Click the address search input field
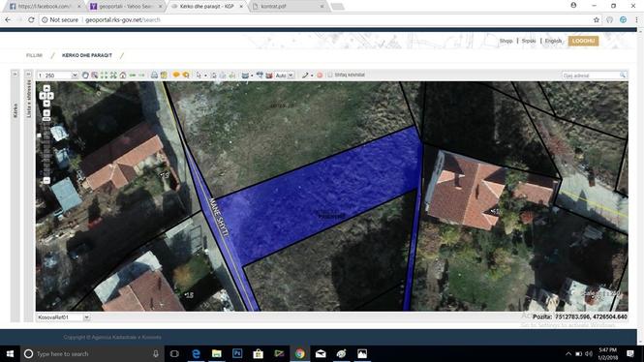 [x=591, y=75]
